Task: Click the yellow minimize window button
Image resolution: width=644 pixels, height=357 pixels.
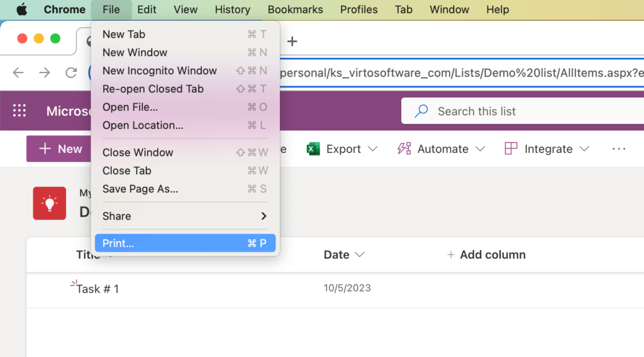Action: (x=38, y=38)
